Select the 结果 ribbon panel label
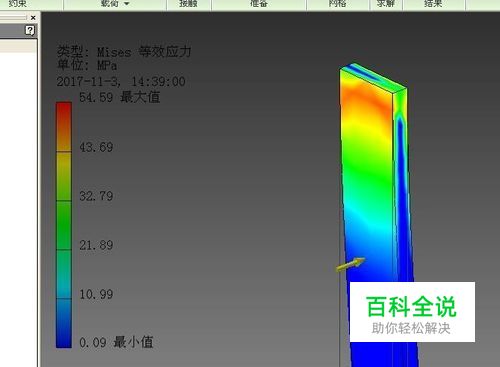 [433, 3]
